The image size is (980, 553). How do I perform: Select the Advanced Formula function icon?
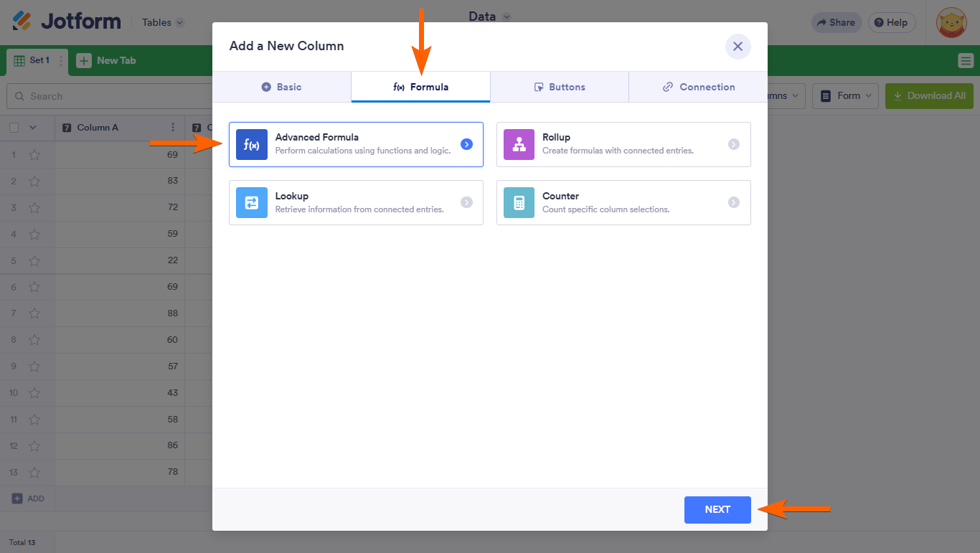click(251, 144)
